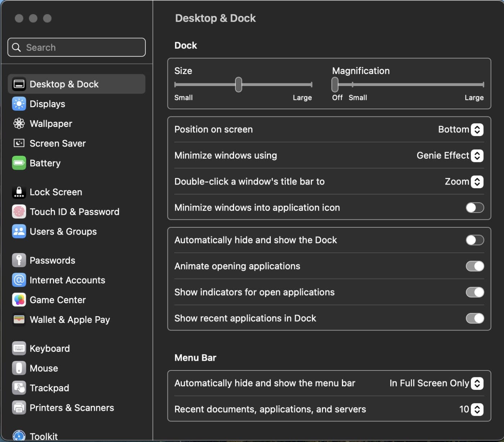Select the Printers & Scanners icon

[x=19, y=408]
